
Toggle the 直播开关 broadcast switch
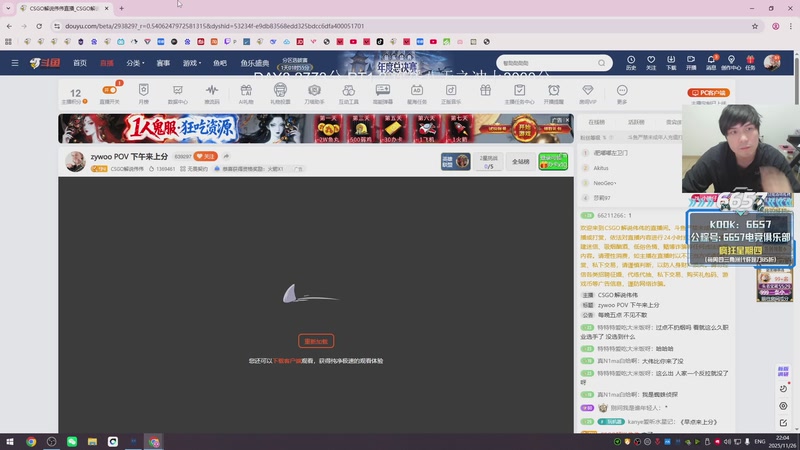(110, 93)
